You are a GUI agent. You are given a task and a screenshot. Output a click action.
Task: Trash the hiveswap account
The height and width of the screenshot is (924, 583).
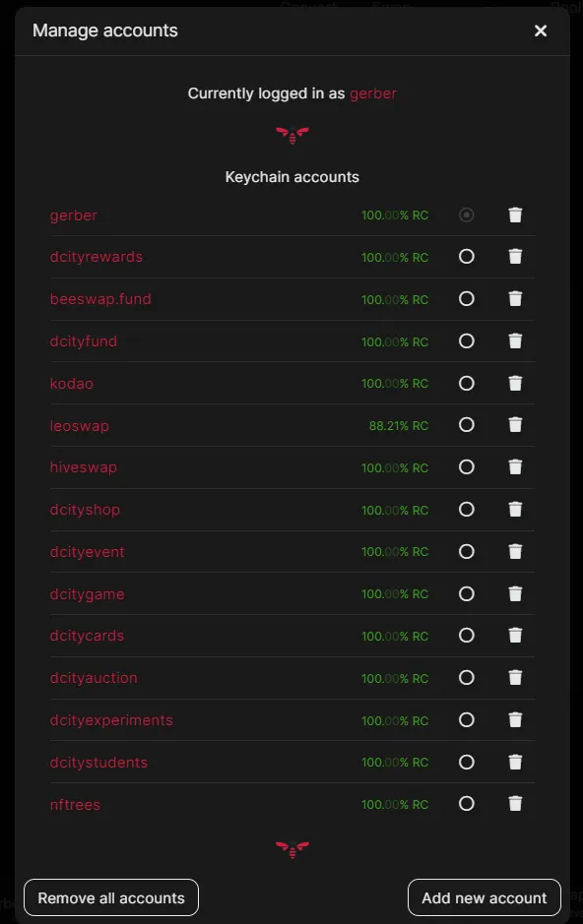pos(515,467)
